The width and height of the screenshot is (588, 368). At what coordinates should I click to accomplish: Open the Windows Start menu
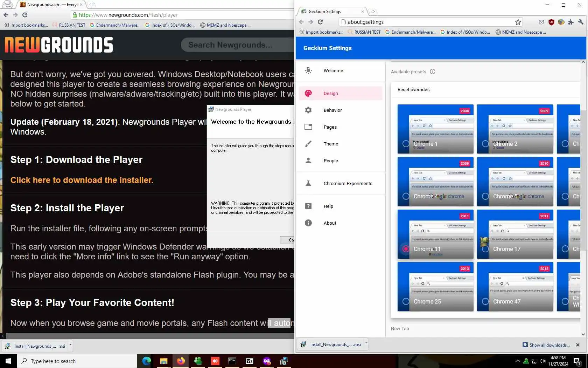pyautogui.click(x=8, y=361)
